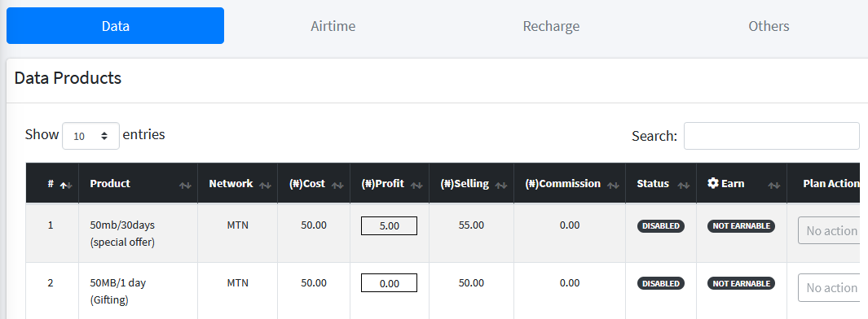The width and height of the screenshot is (868, 319).
Task: Switch to the Recharge tab
Action: [x=551, y=26]
